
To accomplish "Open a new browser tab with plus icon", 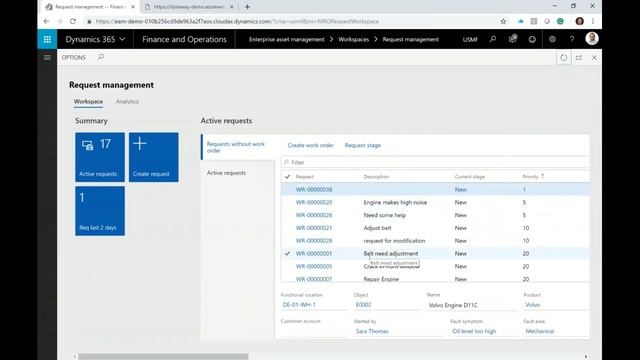I will pos(247,7).
